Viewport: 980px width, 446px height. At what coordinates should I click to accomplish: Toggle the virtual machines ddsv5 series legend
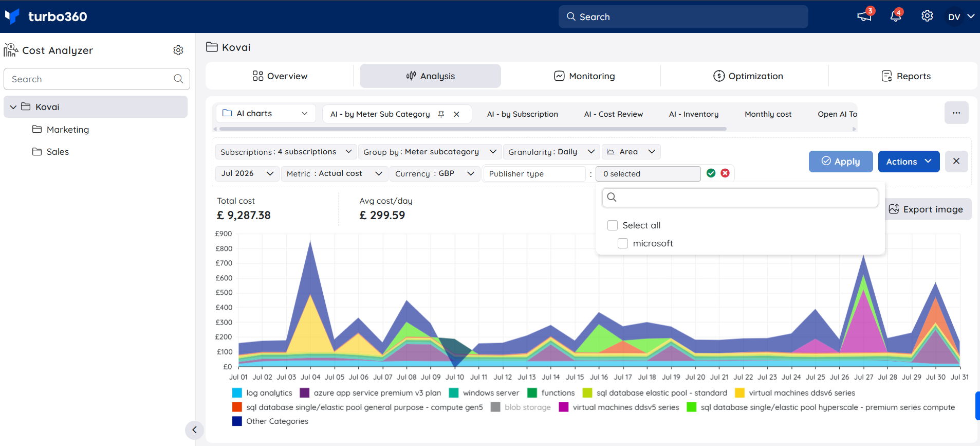[619, 407]
